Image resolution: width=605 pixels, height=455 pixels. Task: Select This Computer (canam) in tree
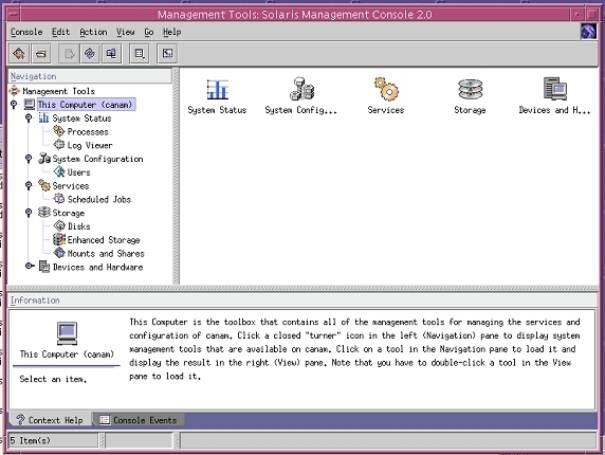coord(85,105)
